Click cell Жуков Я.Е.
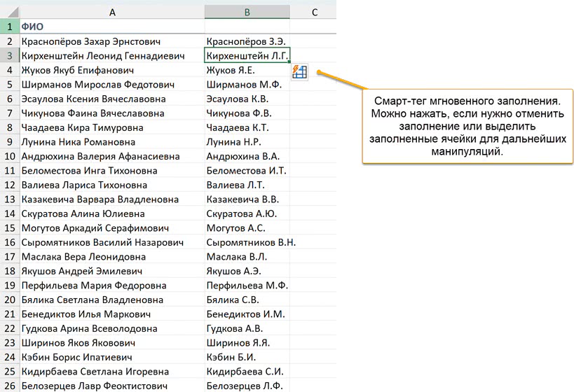 (x=247, y=70)
